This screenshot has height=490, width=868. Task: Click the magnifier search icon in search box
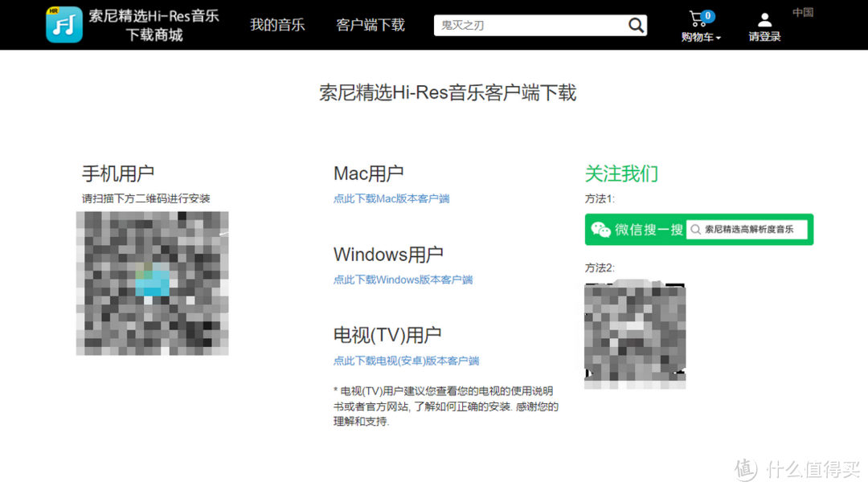point(636,25)
